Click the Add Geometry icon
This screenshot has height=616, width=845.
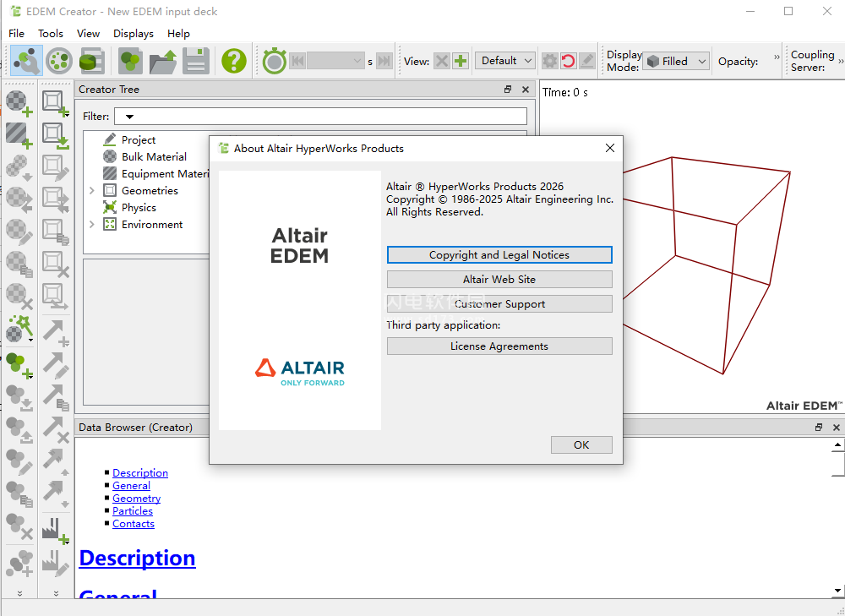point(56,102)
